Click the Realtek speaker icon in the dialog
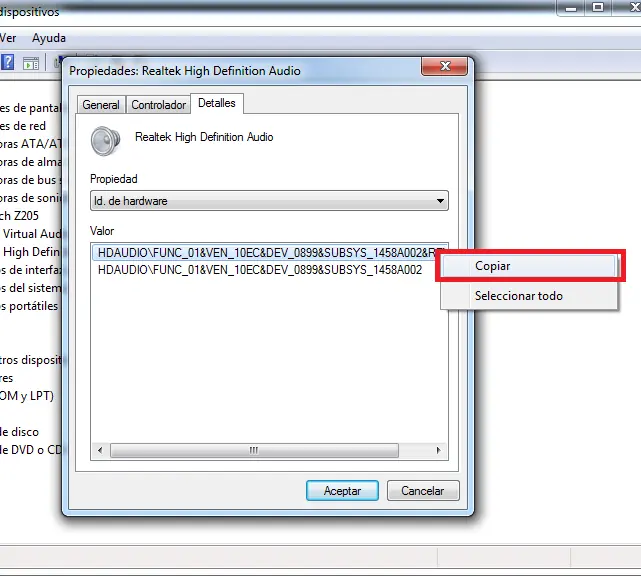This screenshot has height=576, width=641. coord(105,141)
